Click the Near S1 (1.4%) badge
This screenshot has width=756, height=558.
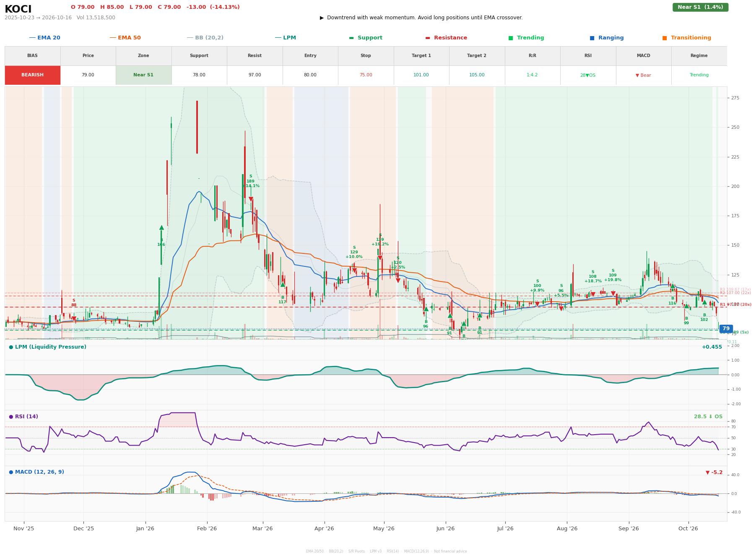tap(700, 7)
